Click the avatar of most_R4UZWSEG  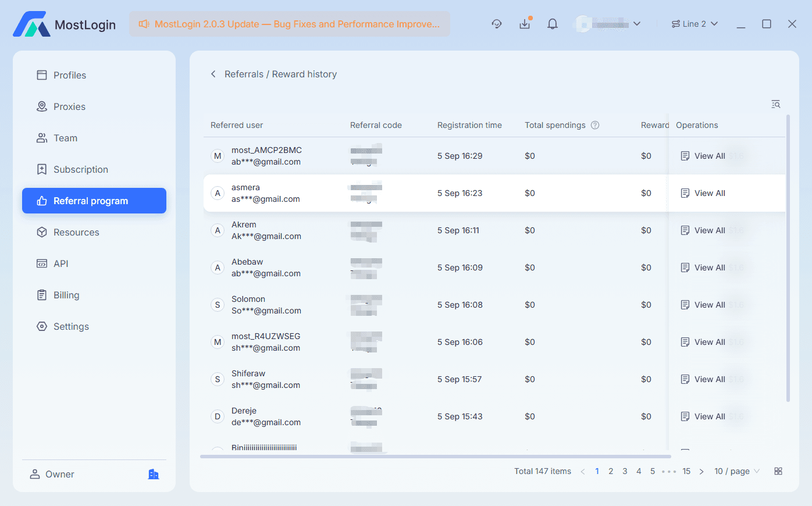[x=218, y=342]
